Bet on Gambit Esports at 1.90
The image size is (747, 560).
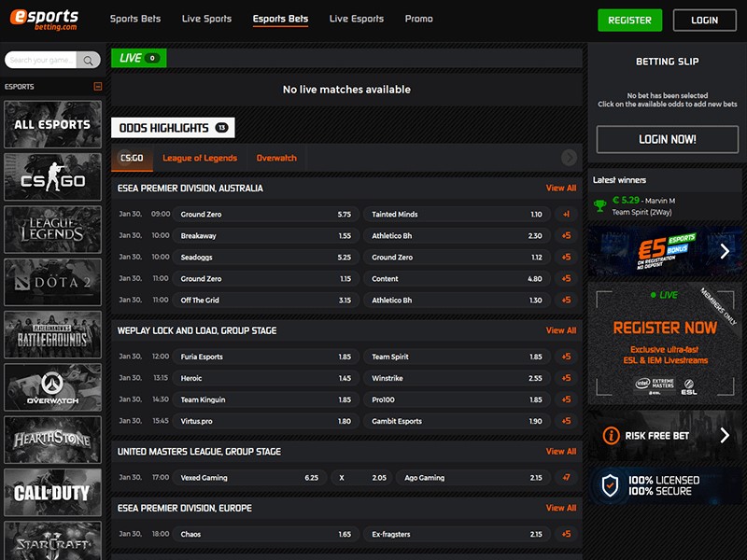pos(457,421)
